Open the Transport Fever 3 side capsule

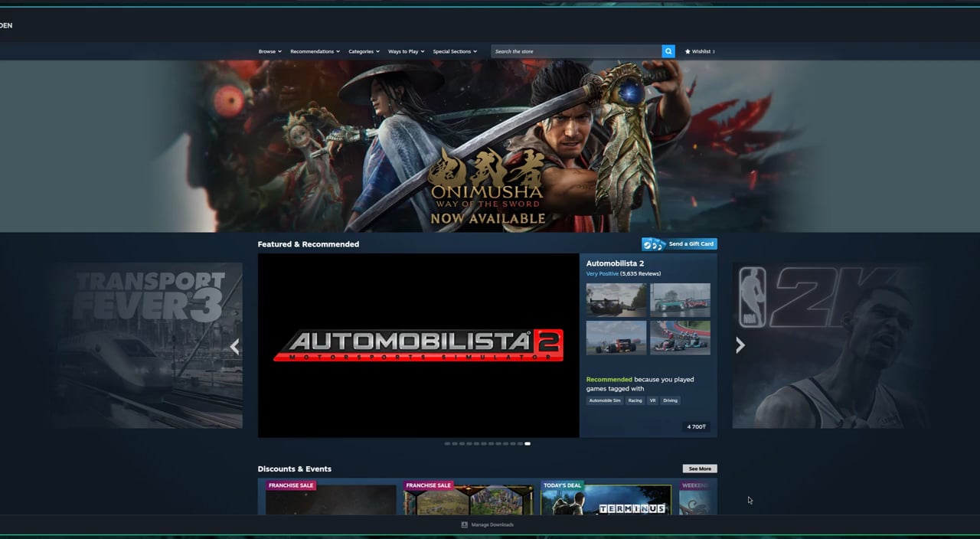(148, 345)
